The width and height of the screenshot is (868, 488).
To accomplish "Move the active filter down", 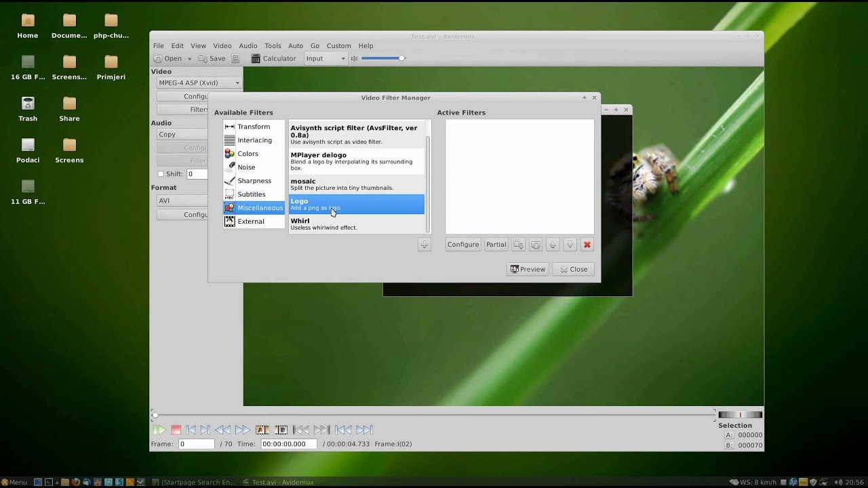I will tap(570, 245).
